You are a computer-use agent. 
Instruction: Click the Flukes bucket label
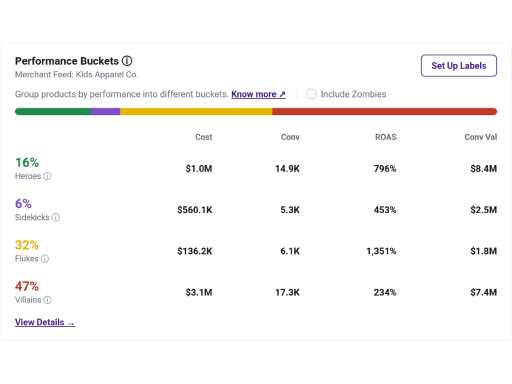[x=27, y=259]
